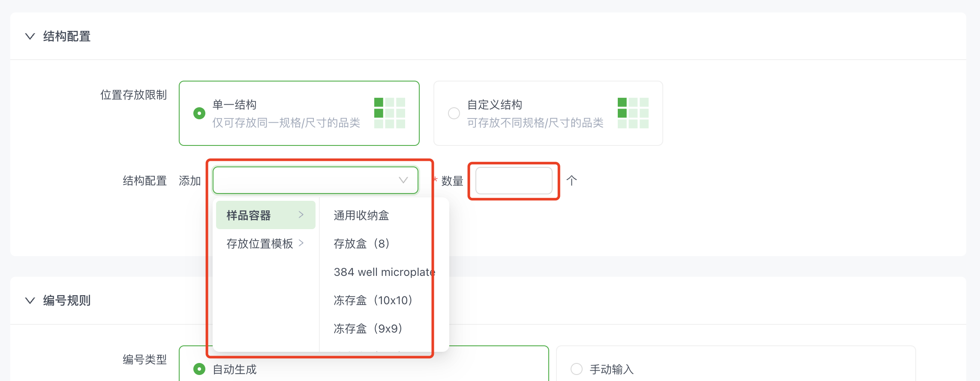Click inside the 数量 quantity input field
Image resolution: width=980 pixels, height=381 pixels.
pos(513,181)
